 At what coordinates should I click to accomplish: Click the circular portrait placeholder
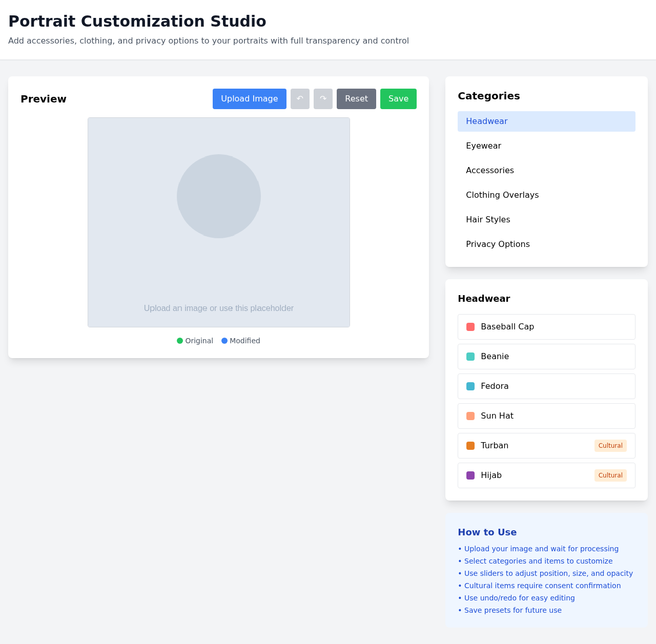coord(219,196)
